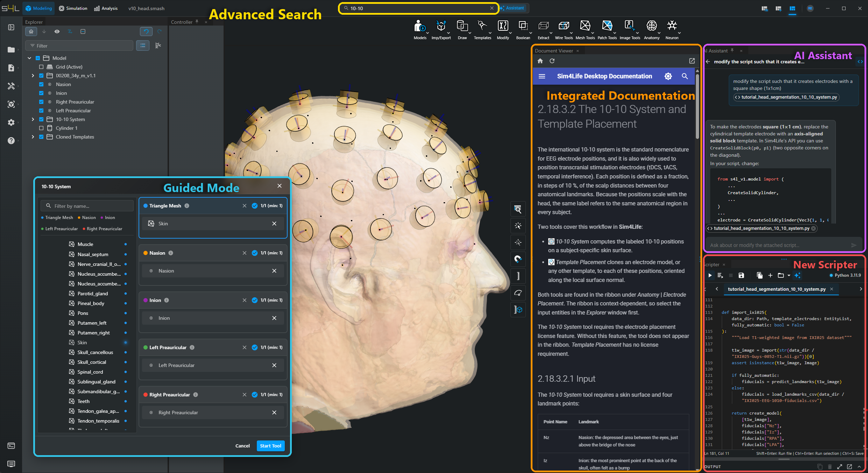
Task: Uncheck the Inion entity checkbox
Action: (x=41, y=93)
